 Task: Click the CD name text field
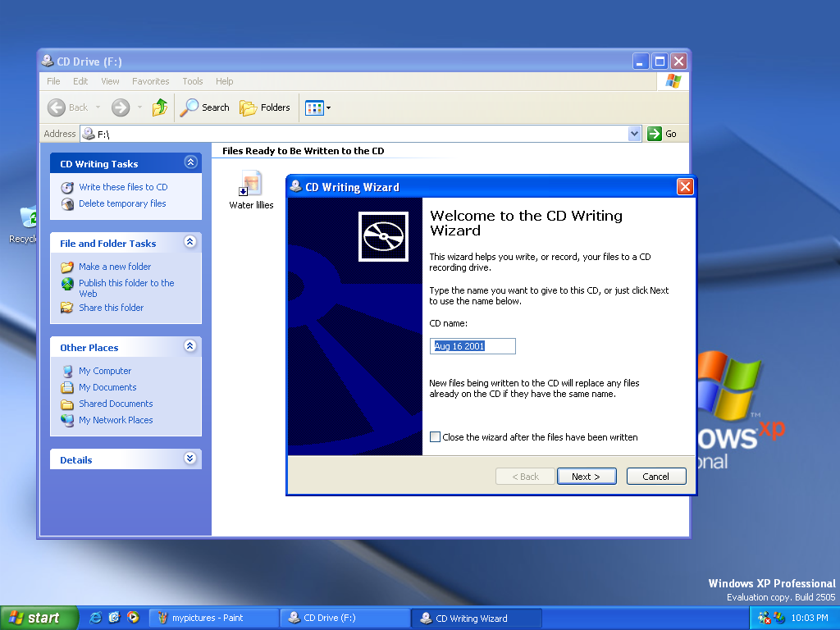tap(472, 346)
